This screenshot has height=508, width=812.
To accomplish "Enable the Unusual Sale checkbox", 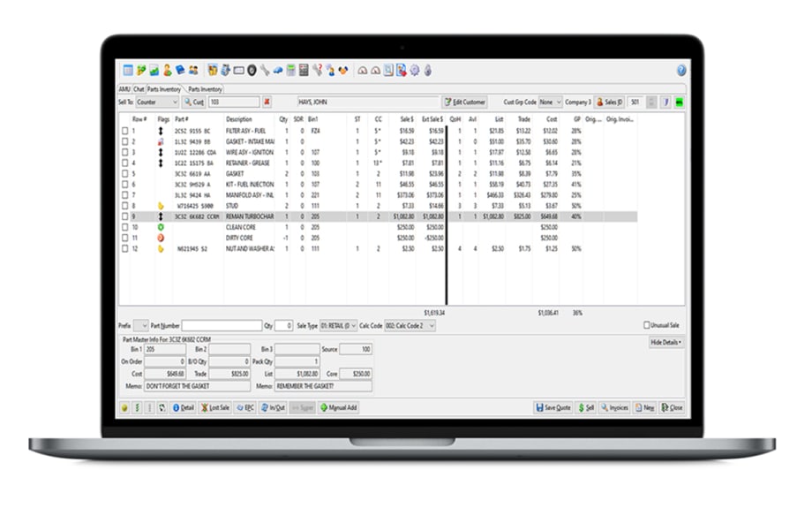I will (646, 325).
